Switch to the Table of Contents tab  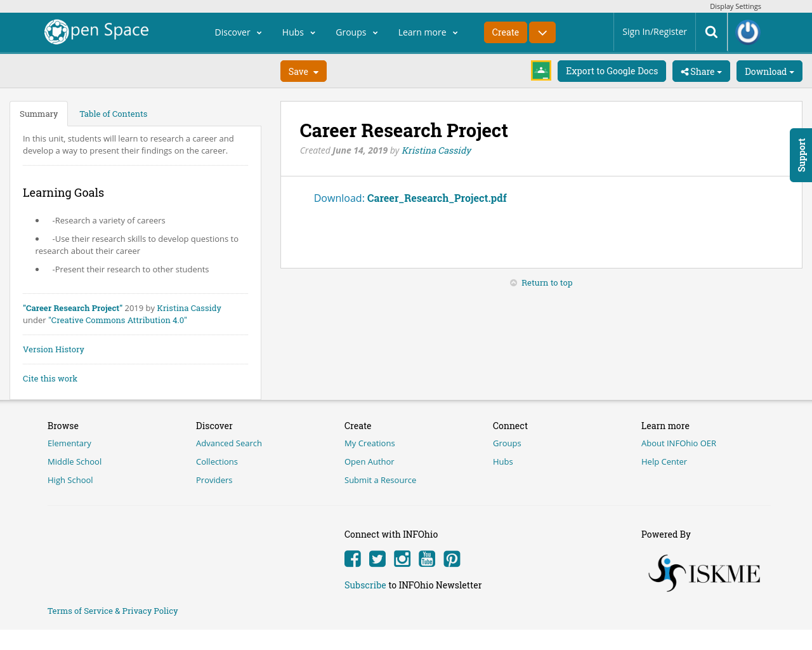pyautogui.click(x=112, y=112)
